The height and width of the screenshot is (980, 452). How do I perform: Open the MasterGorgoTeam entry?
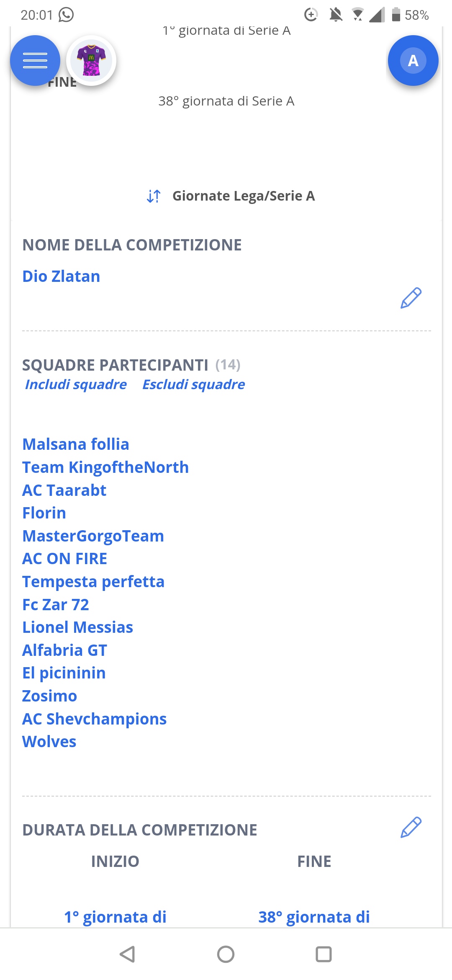pyautogui.click(x=93, y=536)
